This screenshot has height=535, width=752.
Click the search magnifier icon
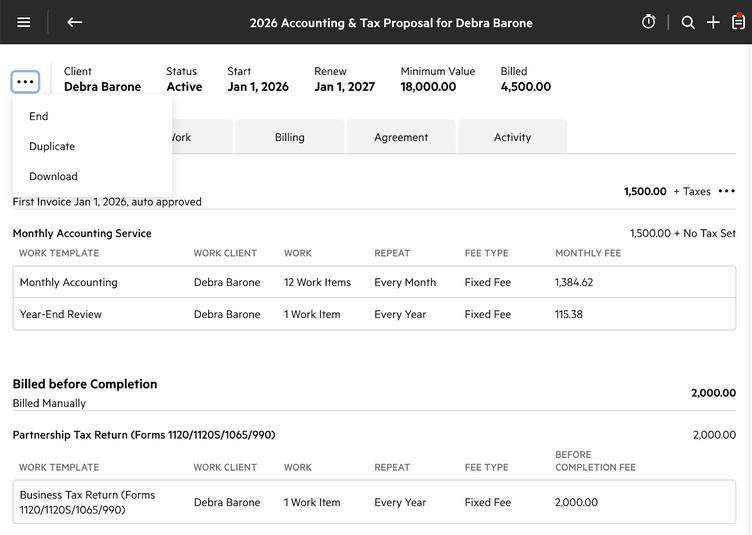click(688, 22)
